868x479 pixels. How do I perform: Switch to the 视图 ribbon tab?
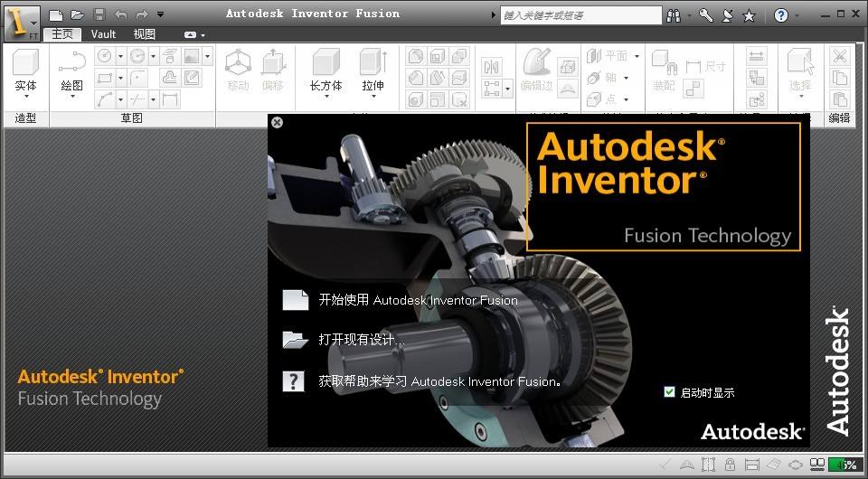[144, 34]
